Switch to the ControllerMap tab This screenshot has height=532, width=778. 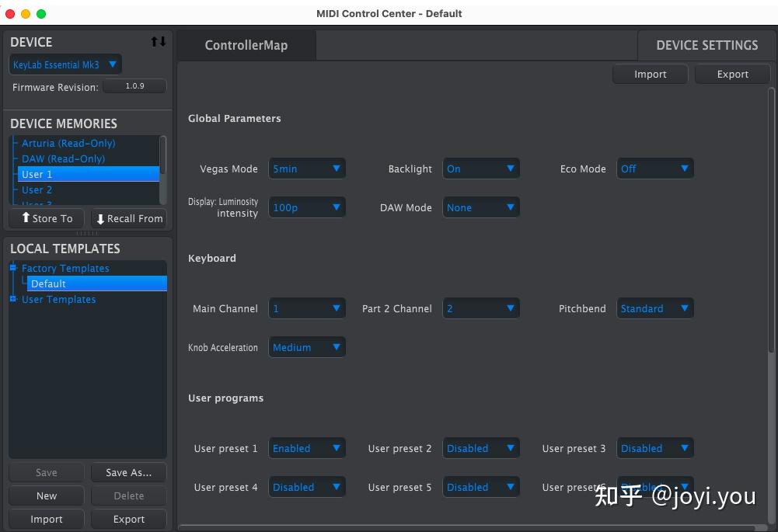(x=246, y=45)
